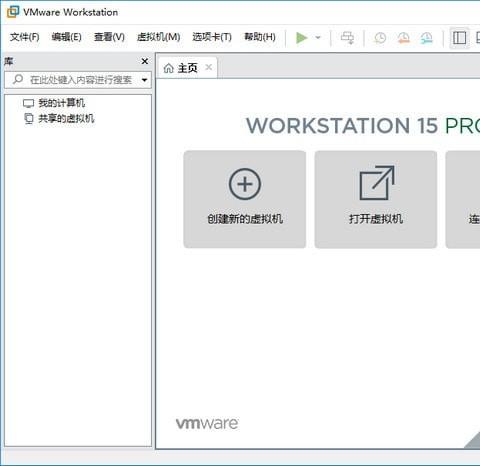
Task: Click the green power on play icon
Action: click(302, 38)
